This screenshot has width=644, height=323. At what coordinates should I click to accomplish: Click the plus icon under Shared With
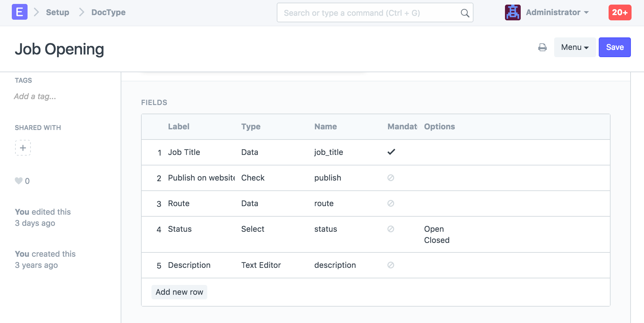(23, 148)
